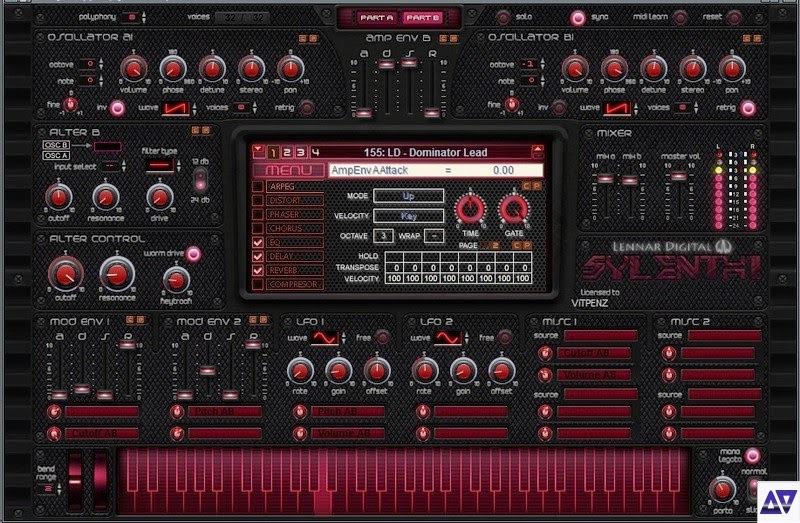800x523 pixels.
Task: Toggle Oscillator B1 retrig button
Action: tap(748, 108)
